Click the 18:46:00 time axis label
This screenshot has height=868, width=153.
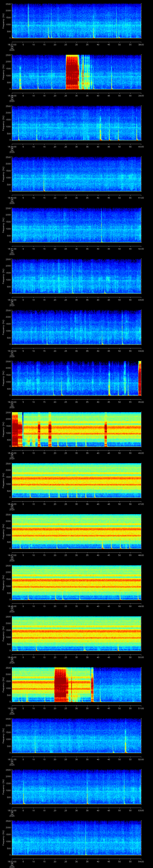[12, 504]
